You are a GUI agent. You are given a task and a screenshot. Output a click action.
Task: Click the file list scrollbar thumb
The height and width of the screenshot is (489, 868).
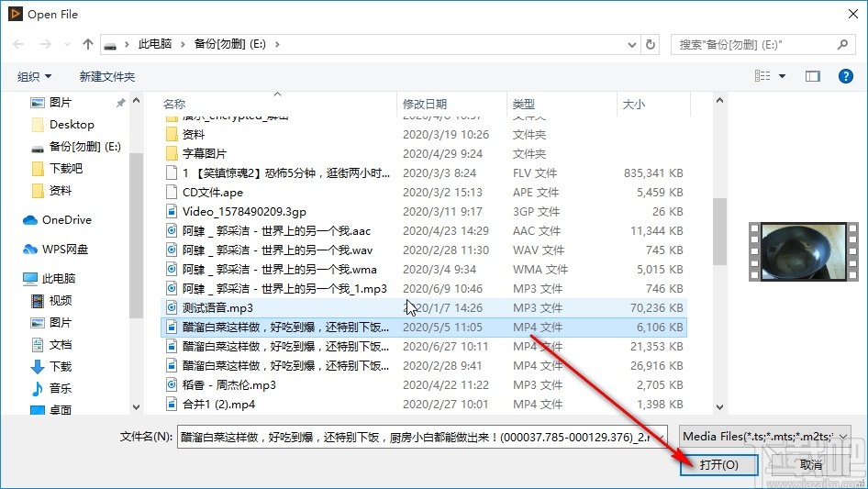click(x=719, y=231)
